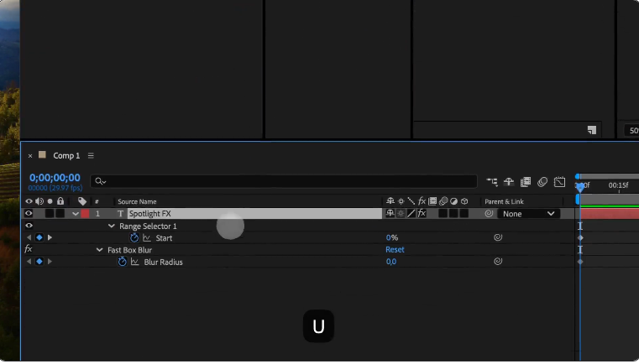Click the Parent & Link column header
The height and width of the screenshot is (364, 639).
[504, 202]
